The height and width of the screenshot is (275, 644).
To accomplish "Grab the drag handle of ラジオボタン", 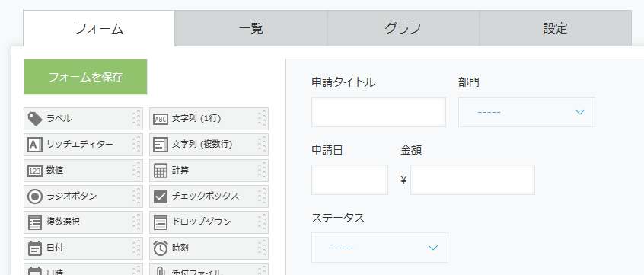I will [x=137, y=197].
